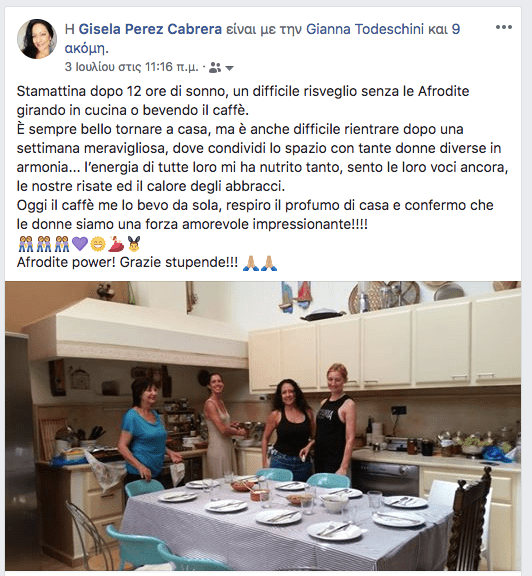Open the post timestamp 3 Ιουλίου link

click(132, 67)
